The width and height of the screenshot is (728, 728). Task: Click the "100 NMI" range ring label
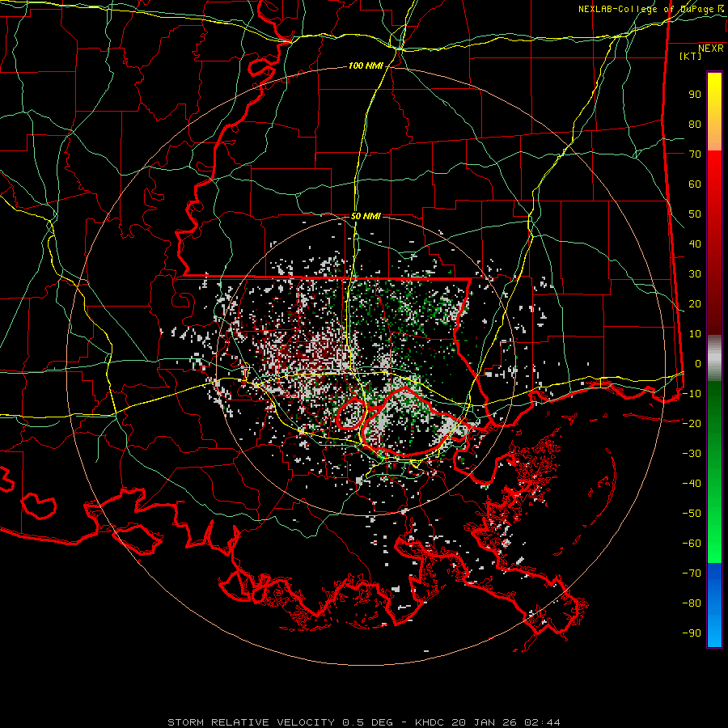366,66
